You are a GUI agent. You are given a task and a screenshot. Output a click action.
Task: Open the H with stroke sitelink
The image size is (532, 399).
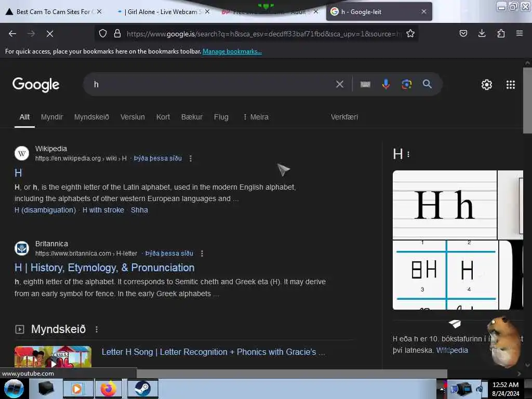tap(103, 210)
